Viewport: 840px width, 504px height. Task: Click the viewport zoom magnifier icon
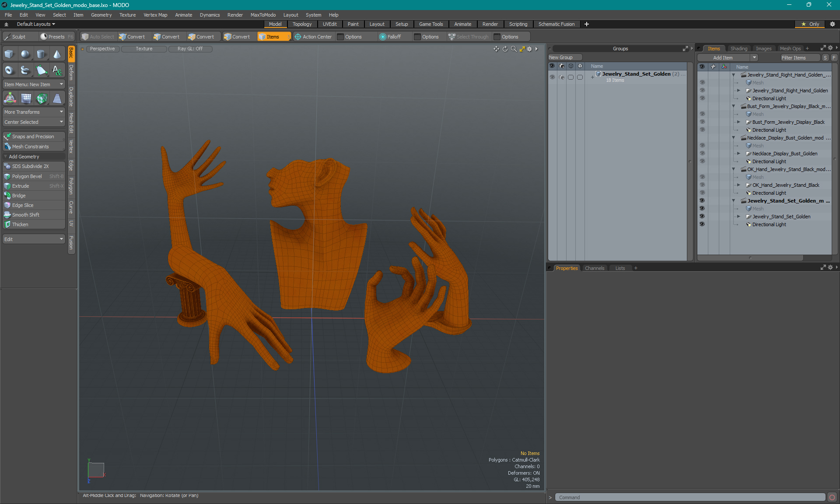[514, 49]
